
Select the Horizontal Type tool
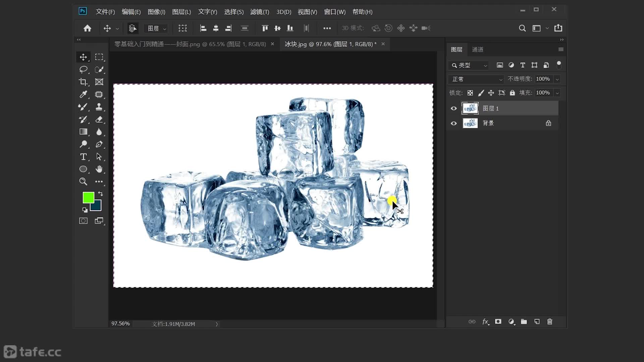click(x=83, y=157)
